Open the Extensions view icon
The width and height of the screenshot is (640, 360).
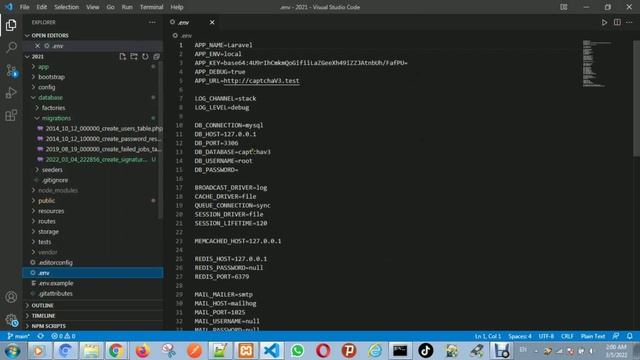click(x=11, y=115)
